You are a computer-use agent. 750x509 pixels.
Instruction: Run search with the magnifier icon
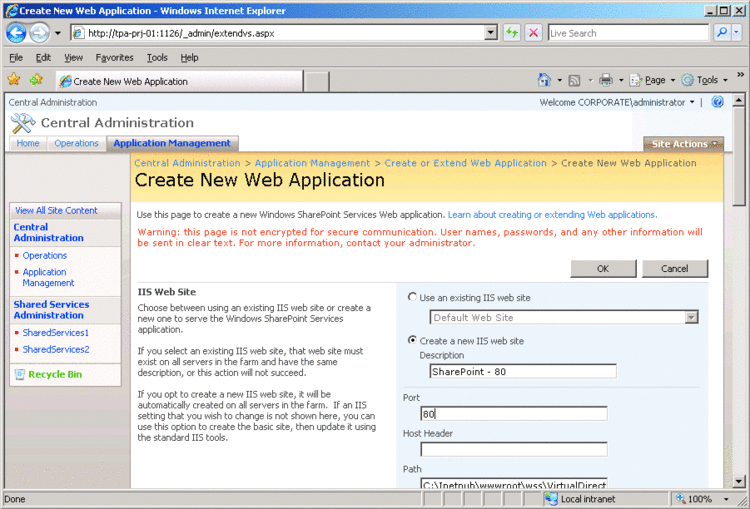pyautogui.click(x=721, y=33)
